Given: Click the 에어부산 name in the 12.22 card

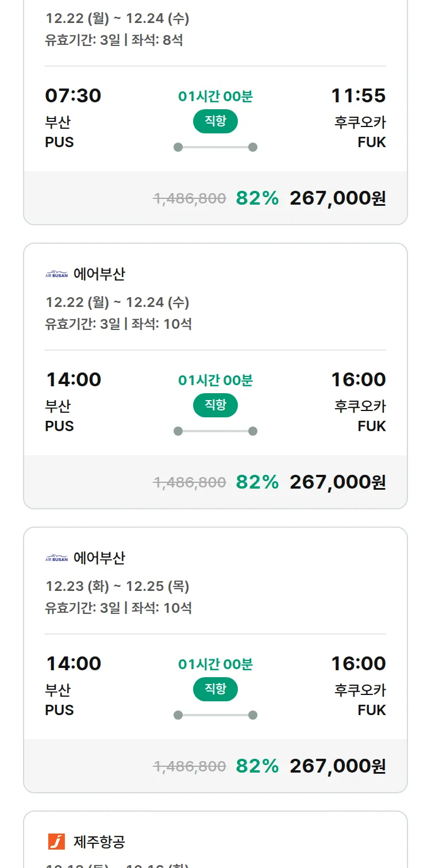Looking at the screenshot, I should tap(99, 274).
